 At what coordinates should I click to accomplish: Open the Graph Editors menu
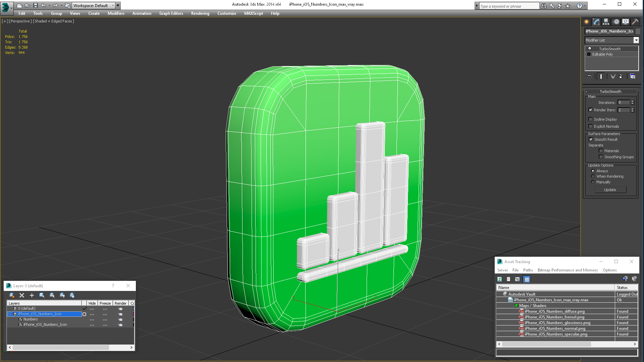pos(171,13)
